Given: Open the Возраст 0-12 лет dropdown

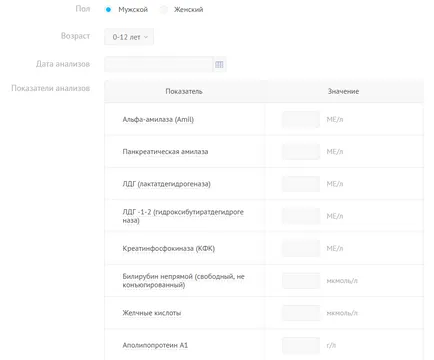Looking at the screenshot, I should coord(129,37).
